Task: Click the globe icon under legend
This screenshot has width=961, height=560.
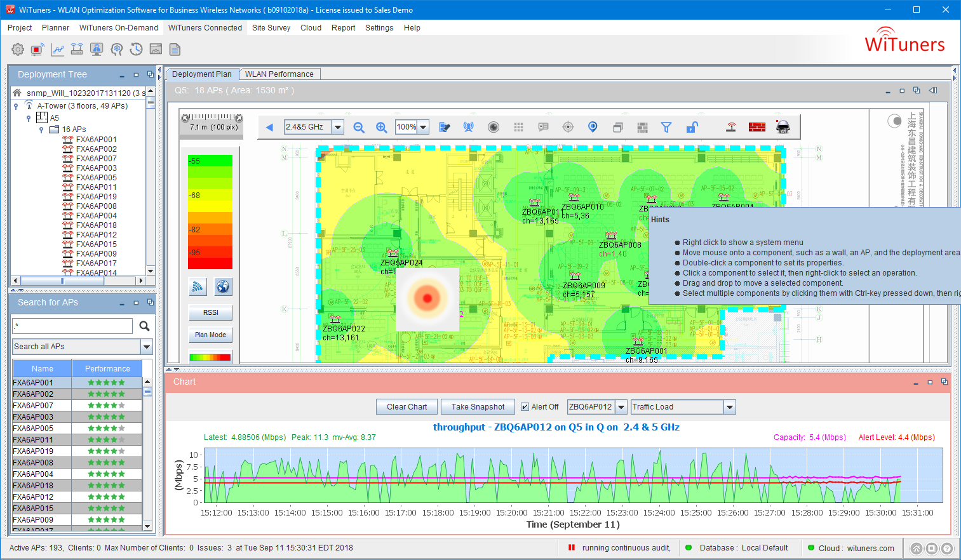Action: click(x=223, y=287)
